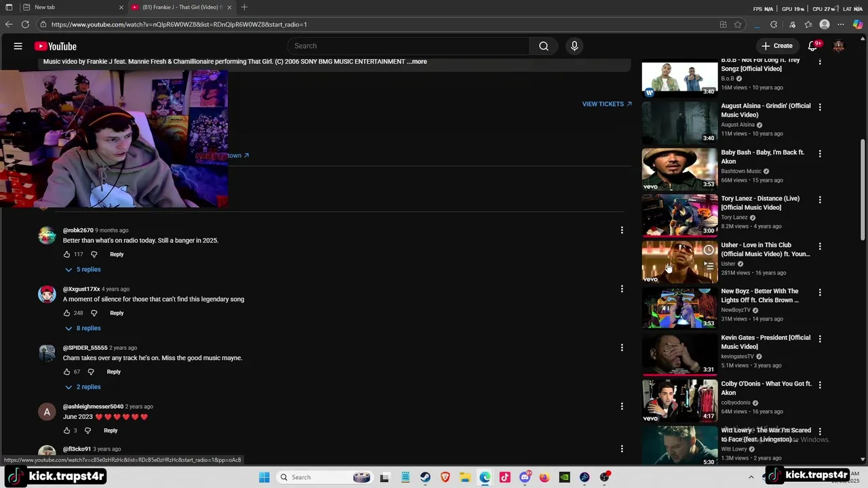
Task: Open Kevin Gates President thumbnail
Action: coord(679,354)
